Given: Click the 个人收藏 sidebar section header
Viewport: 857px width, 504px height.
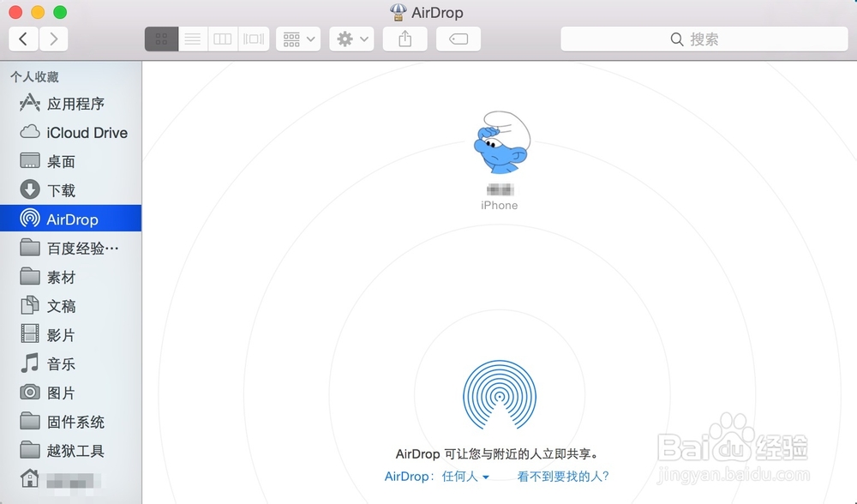Looking at the screenshot, I should [34, 77].
